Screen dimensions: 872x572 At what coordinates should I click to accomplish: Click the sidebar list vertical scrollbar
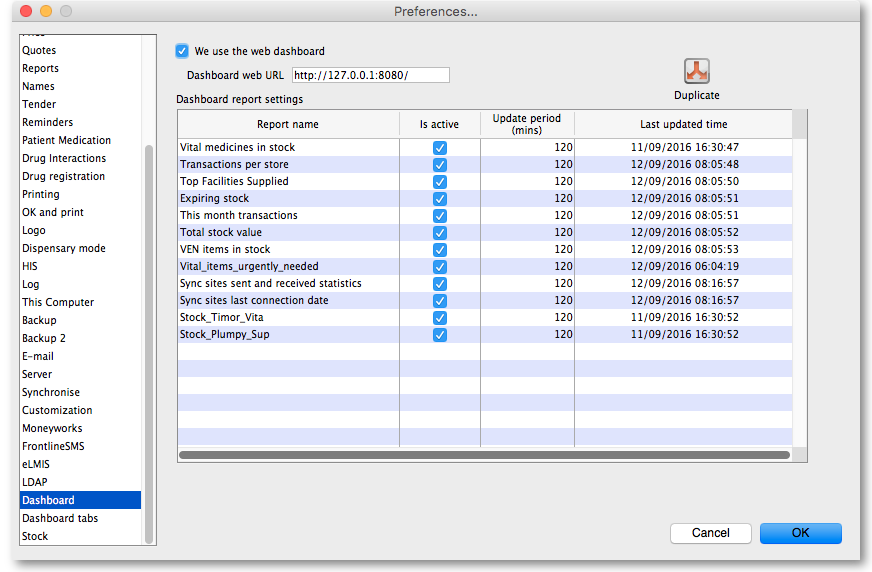click(x=150, y=340)
